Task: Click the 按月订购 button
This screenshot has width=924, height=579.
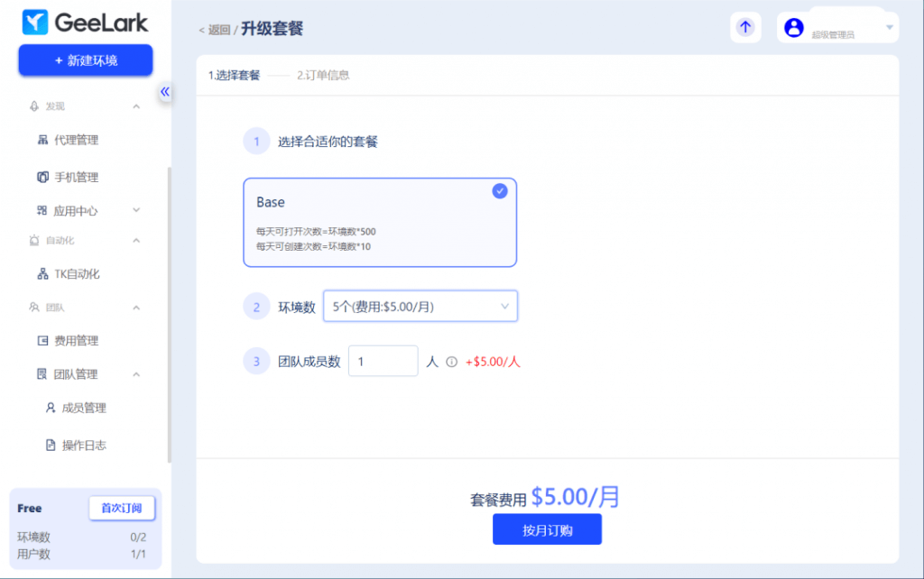Action: click(x=547, y=529)
